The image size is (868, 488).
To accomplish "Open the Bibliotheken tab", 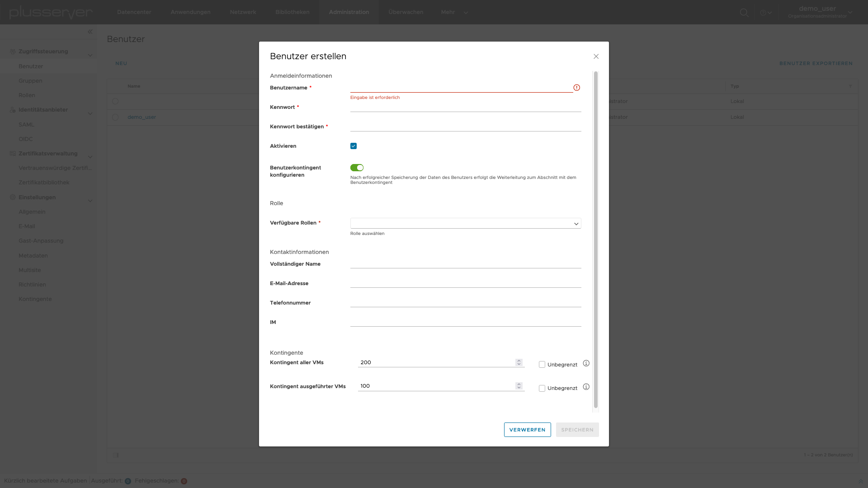I will coord(292,12).
